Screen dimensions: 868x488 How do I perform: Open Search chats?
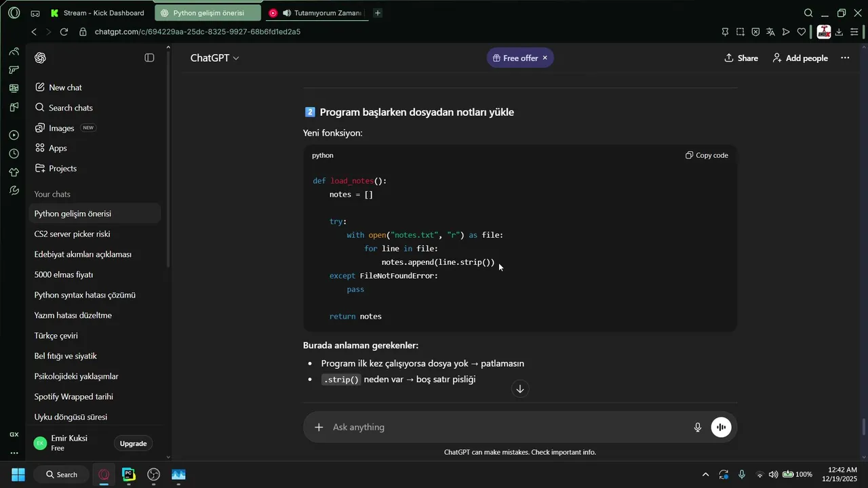point(96,108)
